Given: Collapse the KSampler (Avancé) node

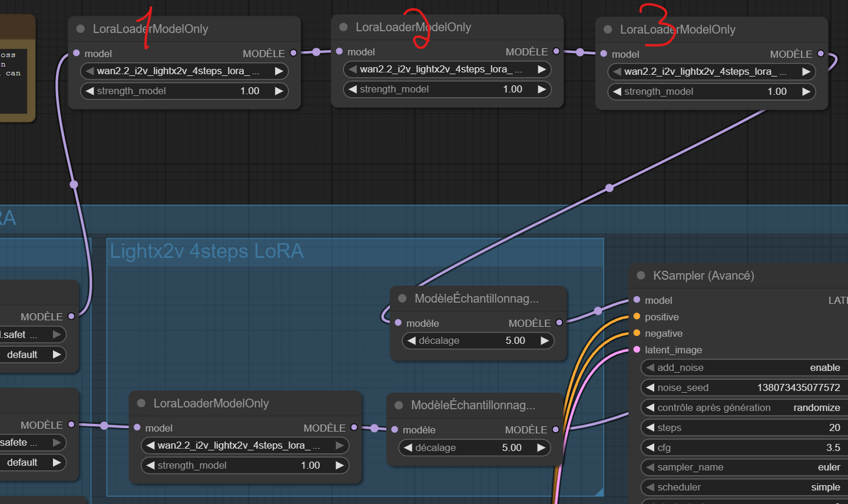Looking at the screenshot, I should point(641,276).
